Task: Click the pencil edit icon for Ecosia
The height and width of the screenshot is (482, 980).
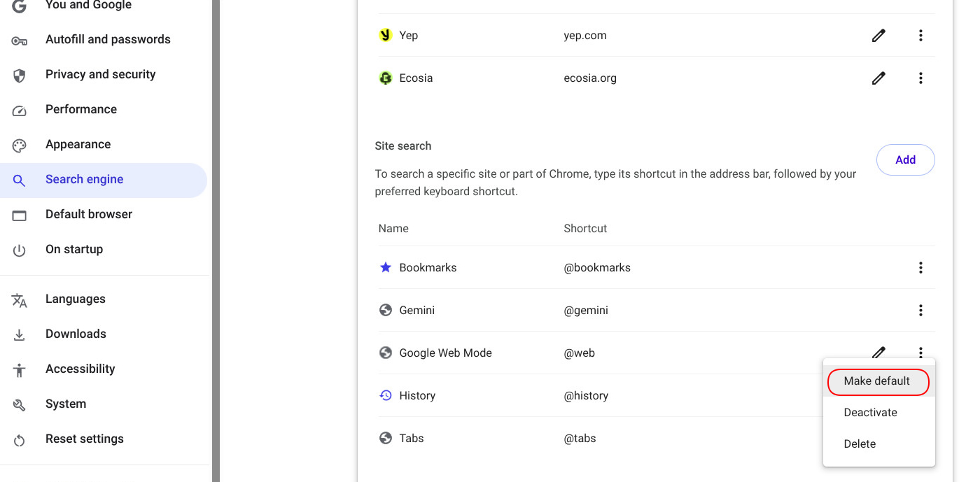Action: [878, 78]
